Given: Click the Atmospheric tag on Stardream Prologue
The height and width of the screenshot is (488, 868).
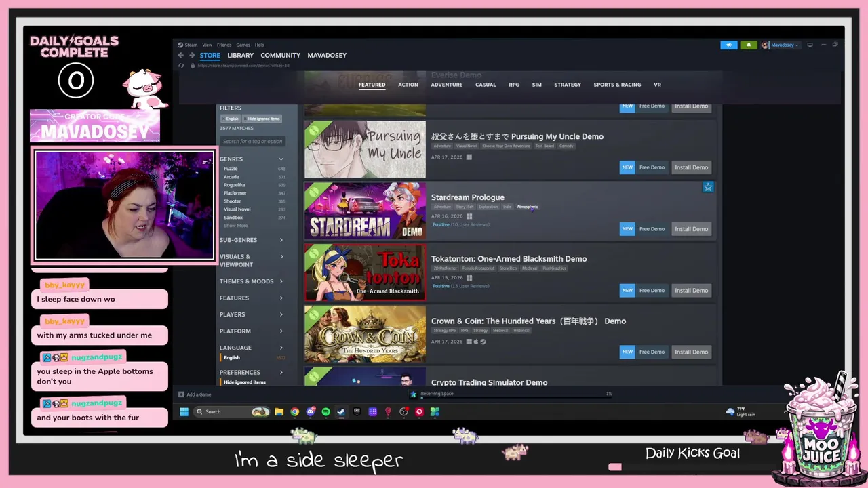Looking at the screenshot, I should tap(528, 207).
